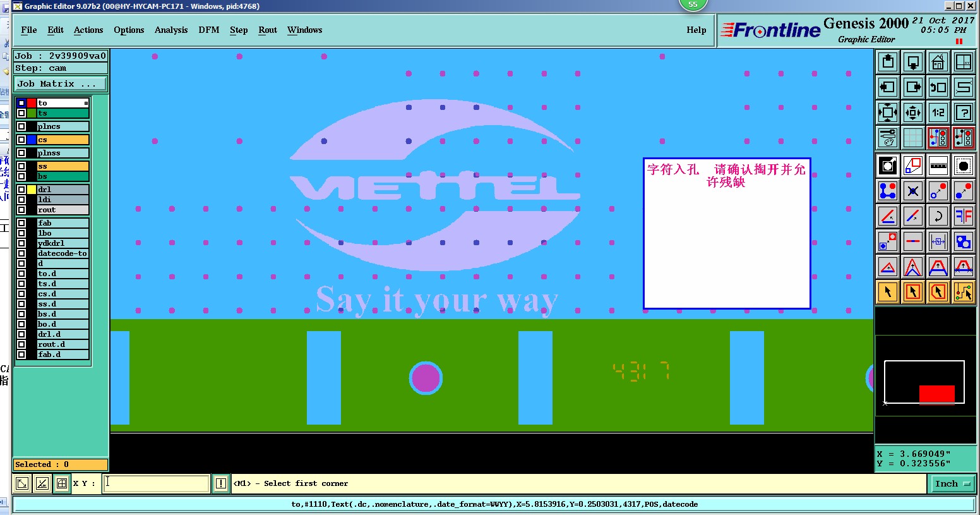Open the Help menu
This screenshot has height=515, width=980.
point(696,30)
